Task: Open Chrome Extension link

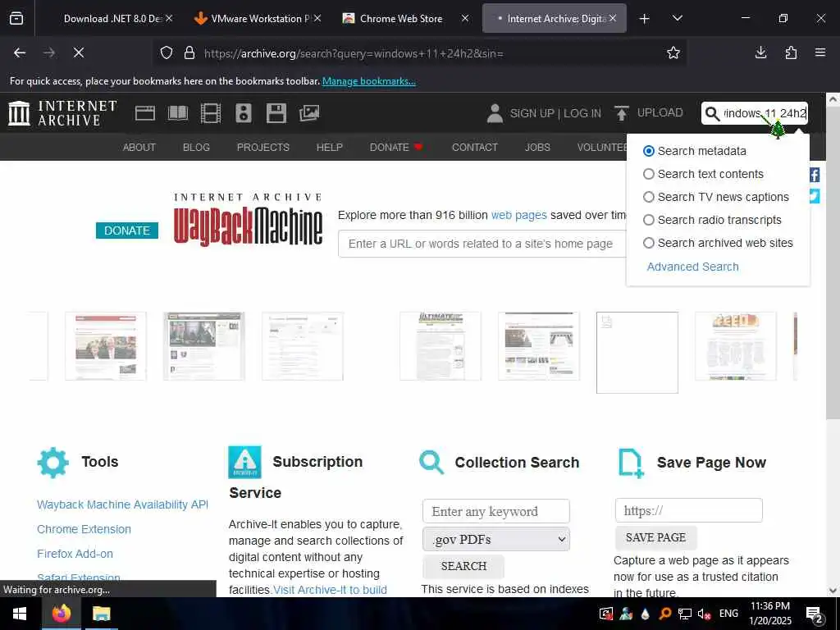Action: pos(84,529)
